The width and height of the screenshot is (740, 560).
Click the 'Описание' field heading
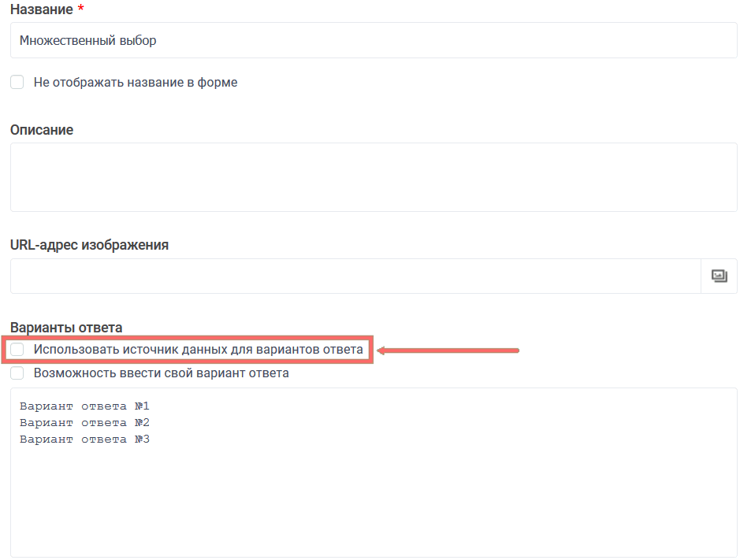[42, 130]
